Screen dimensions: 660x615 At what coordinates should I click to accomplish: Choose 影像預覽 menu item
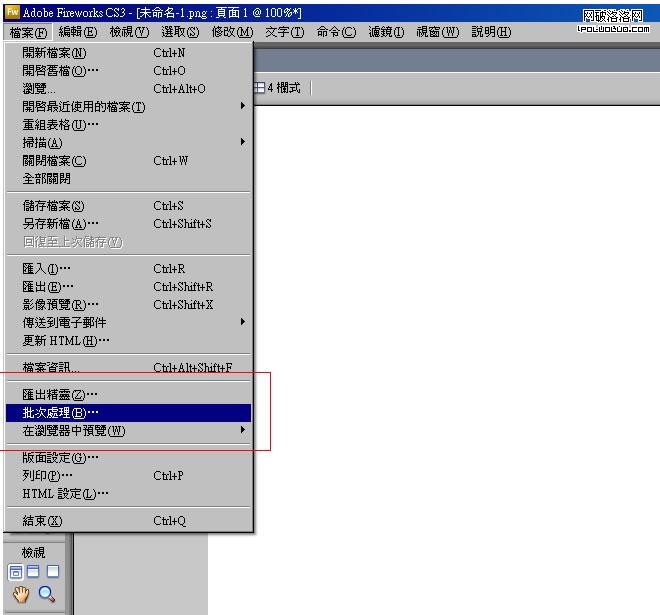(x=61, y=305)
